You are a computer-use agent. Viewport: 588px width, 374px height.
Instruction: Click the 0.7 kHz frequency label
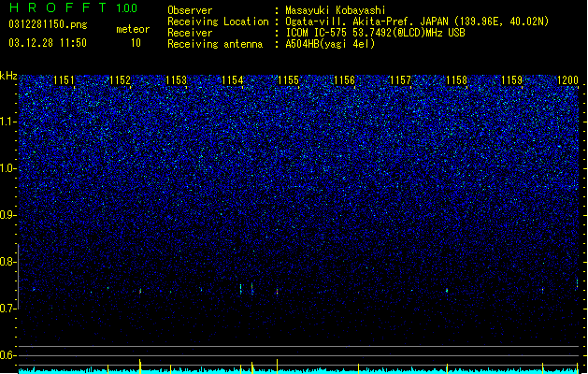[8, 309]
